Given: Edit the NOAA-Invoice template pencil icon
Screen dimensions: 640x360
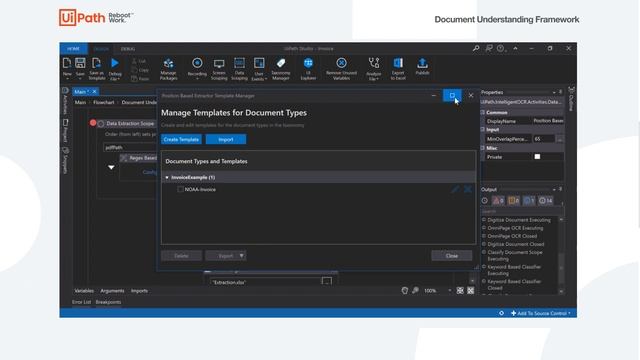Looking at the screenshot, I should point(455,189).
